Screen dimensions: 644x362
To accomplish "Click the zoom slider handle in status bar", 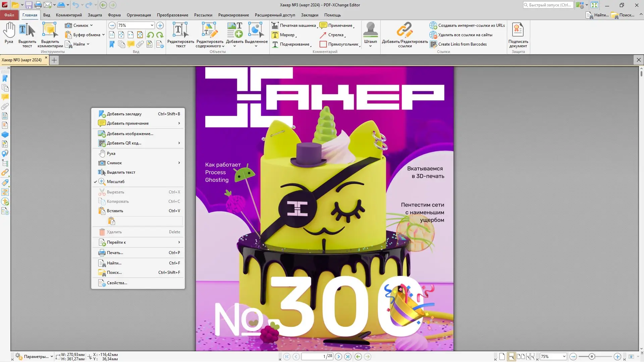I will point(592,357).
